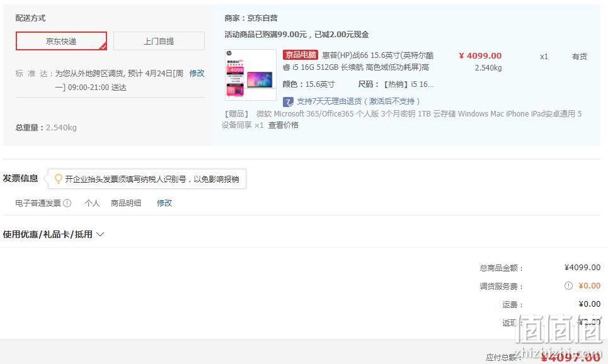Click the lightbulb tip icon in invoice notice
The width and height of the screenshot is (608, 364).
pos(58,179)
